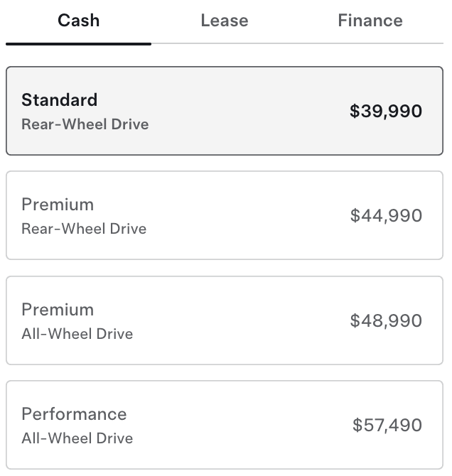Choose the Standard Rear-Wheel Drive option

tap(225, 111)
